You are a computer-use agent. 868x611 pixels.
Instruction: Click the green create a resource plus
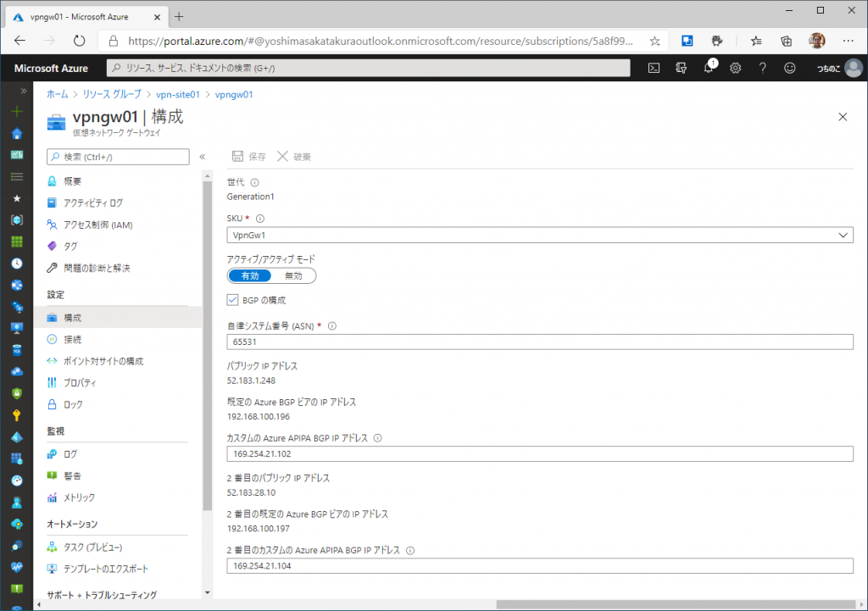point(17,112)
